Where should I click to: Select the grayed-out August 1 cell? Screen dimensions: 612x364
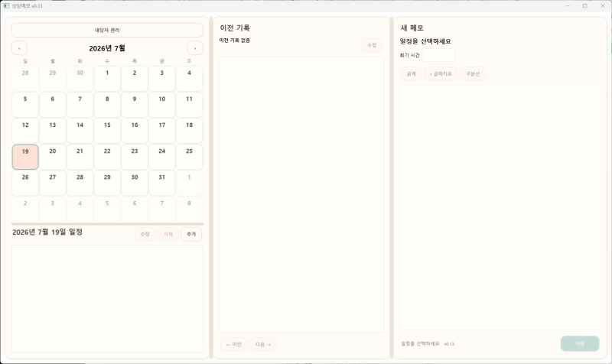(x=189, y=183)
